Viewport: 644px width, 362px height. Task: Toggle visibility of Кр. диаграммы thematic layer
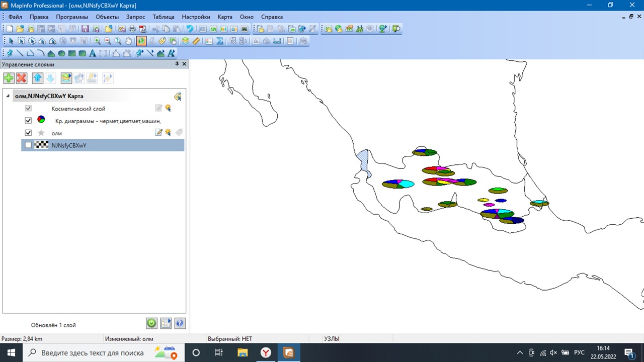pyautogui.click(x=28, y=121)
